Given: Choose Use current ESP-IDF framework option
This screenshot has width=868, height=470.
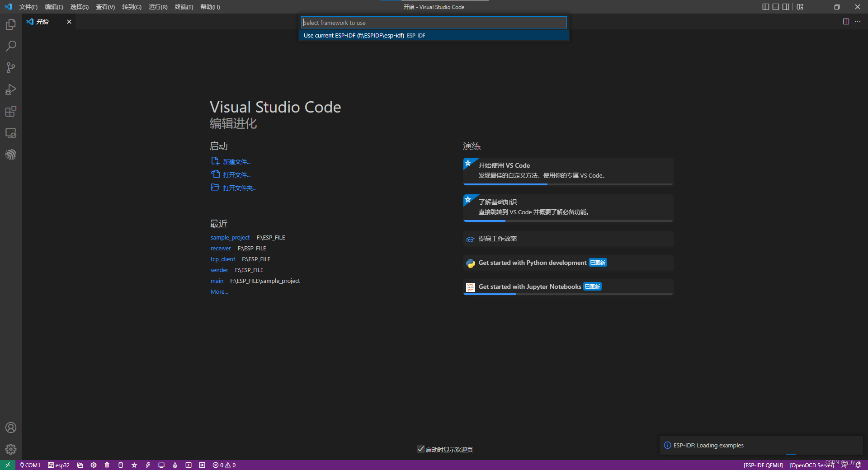Looking at the screenshot, I should 434,35.
